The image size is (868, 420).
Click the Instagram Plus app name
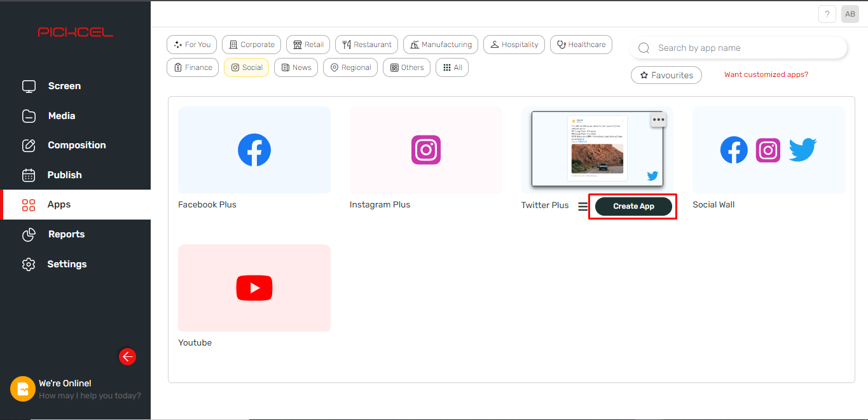(x=380, y=205)
